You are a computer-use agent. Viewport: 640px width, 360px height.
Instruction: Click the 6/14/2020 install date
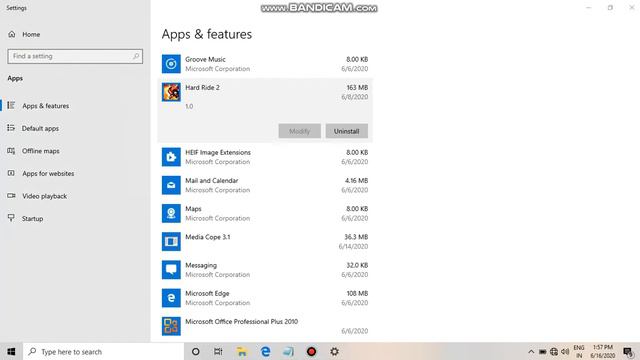(353, 246)
